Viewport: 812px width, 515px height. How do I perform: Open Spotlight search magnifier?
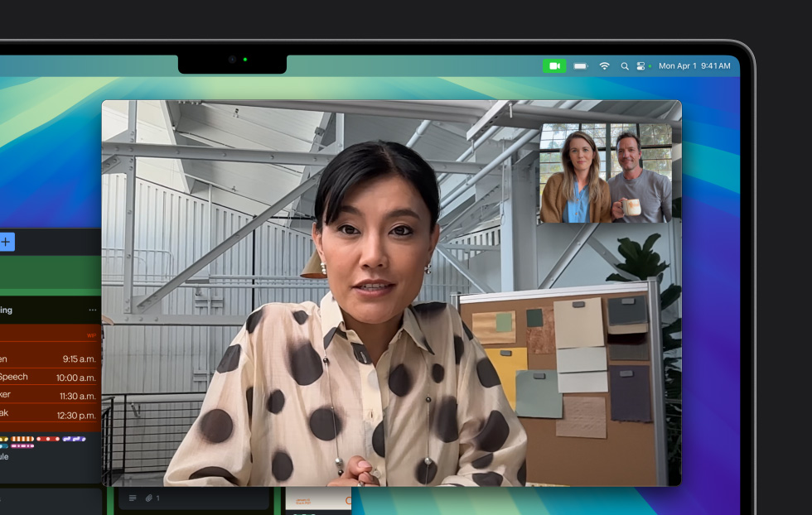click(624, 65)
